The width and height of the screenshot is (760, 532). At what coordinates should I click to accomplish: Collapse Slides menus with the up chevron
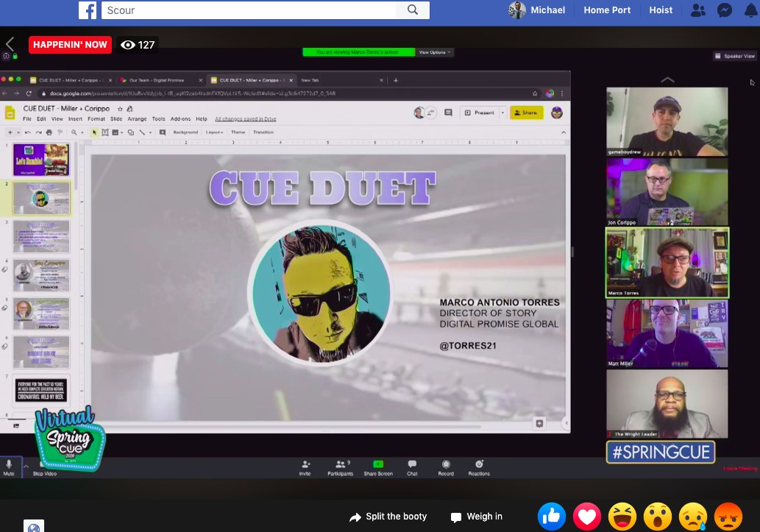click(564, 132)
